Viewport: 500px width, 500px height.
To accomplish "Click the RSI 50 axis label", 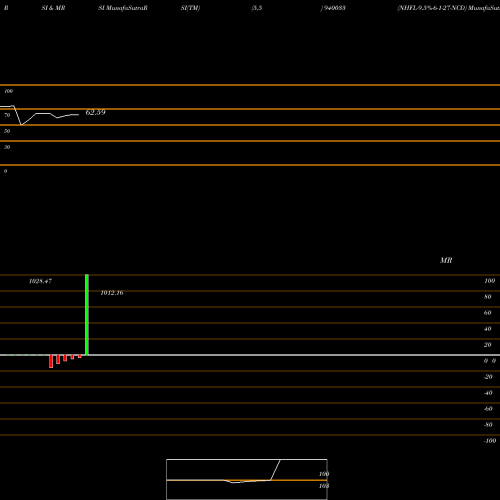I will (7, 131).
